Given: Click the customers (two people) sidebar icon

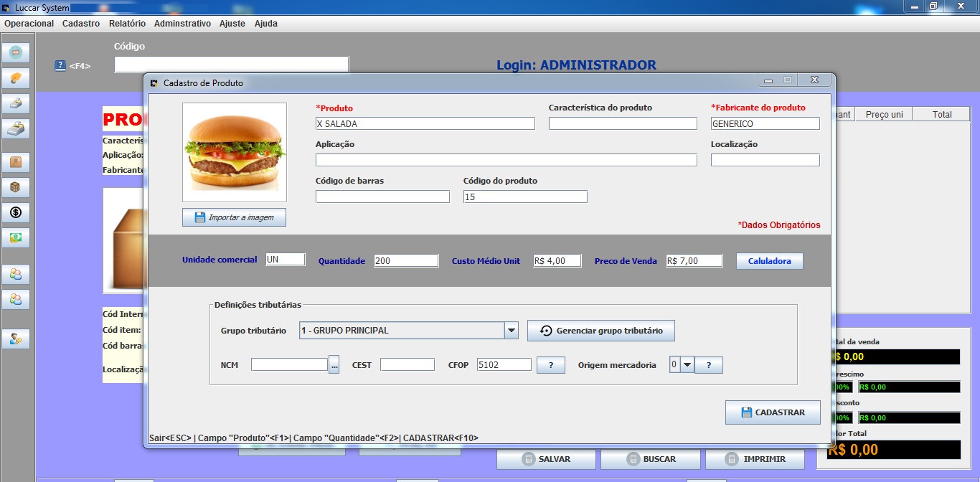Looking at the screenshot, I should coord(16,273).
